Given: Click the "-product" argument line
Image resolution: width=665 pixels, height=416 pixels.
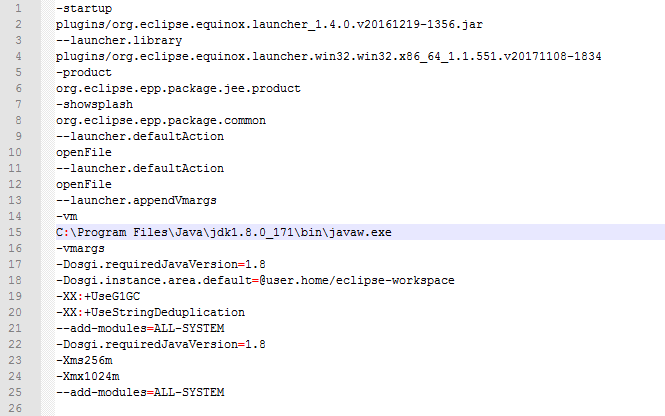Looking at the screenshot, I should [x=84, y=73].
